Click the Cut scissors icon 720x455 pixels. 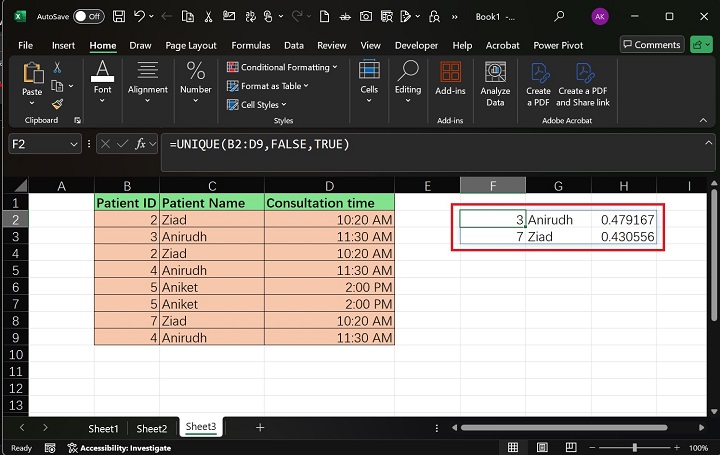tap(57, 67)
